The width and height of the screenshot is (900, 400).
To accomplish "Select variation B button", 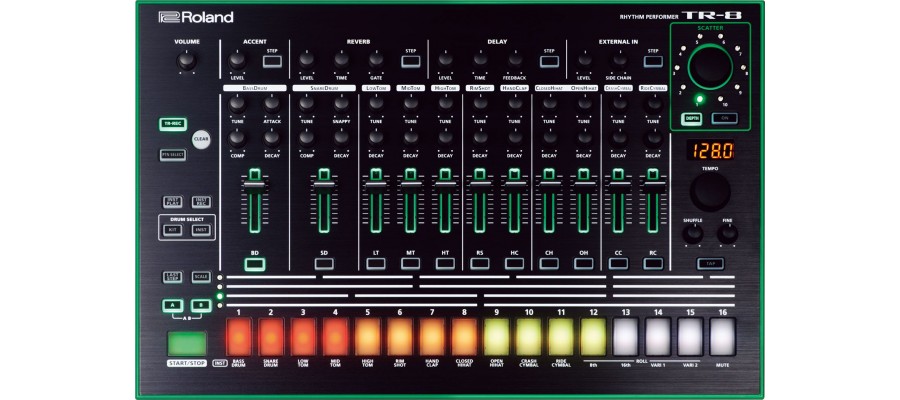I will pos(201,305).
